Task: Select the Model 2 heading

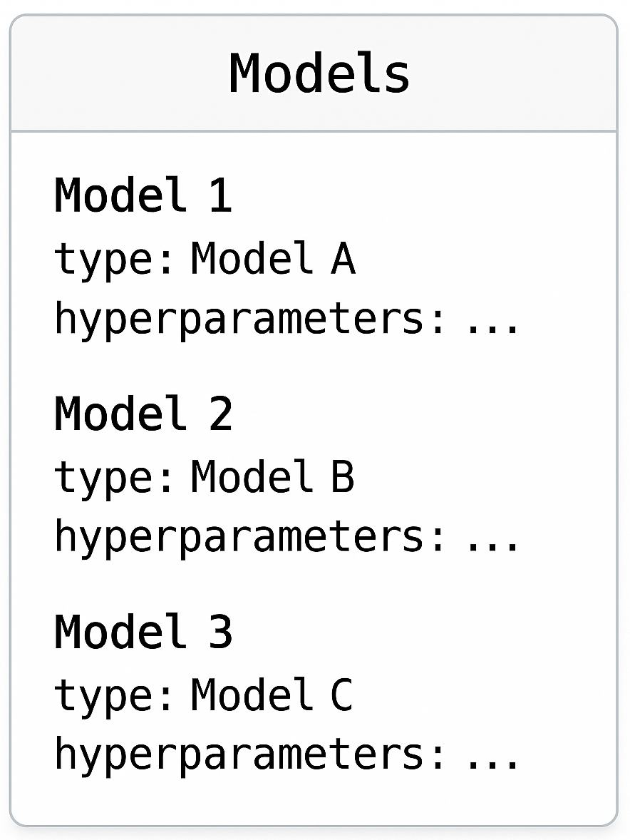Action: point(143,414)
